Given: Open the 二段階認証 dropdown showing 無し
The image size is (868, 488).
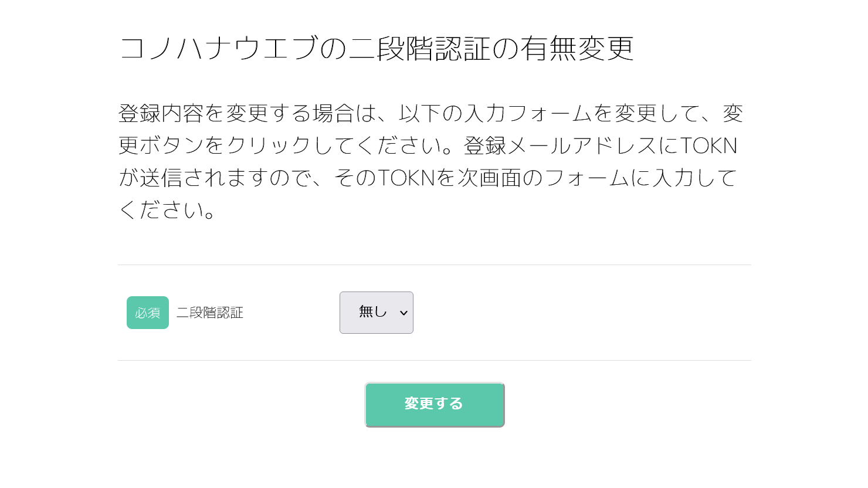Looking at the screenshot, I should point(376,313).
